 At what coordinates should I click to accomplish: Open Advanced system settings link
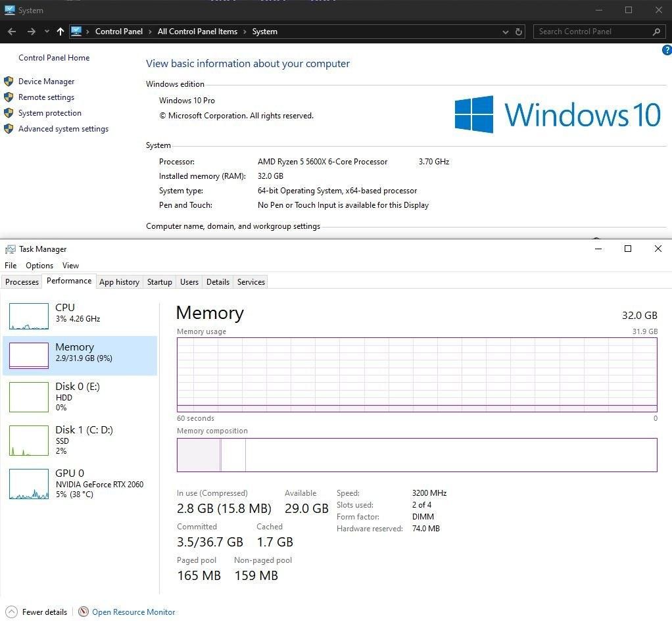63,129
